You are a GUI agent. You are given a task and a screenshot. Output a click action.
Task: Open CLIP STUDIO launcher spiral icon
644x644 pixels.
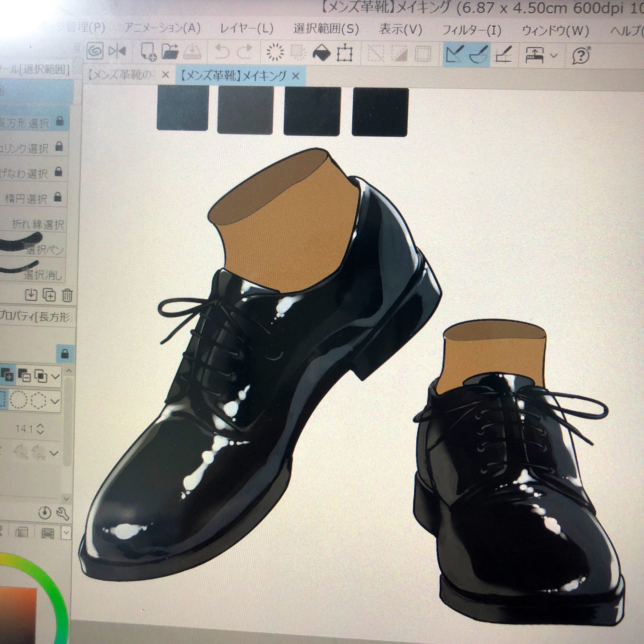(95, 51)
